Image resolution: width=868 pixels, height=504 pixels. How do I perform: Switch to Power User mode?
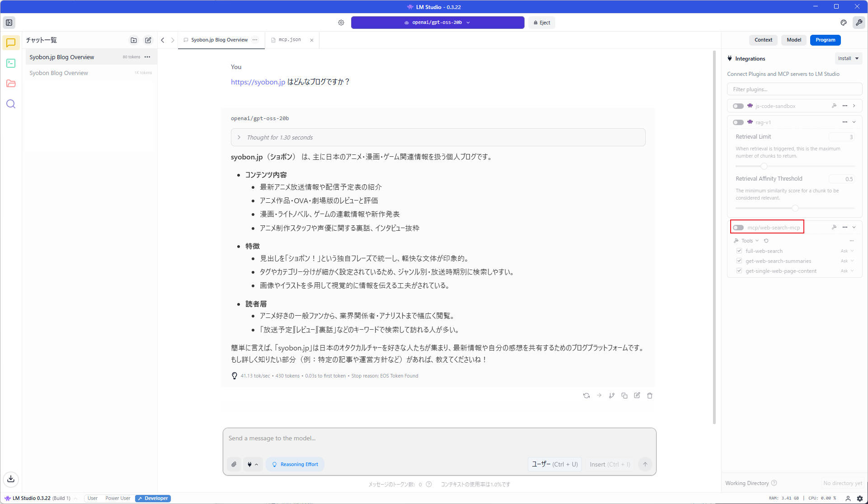(118, 499)
